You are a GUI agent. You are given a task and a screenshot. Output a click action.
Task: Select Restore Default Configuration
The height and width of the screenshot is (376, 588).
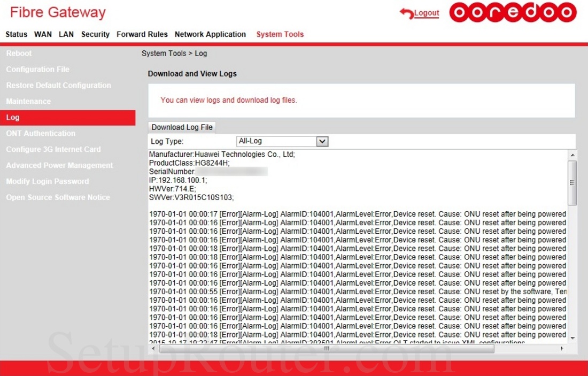tap(58, 85)
